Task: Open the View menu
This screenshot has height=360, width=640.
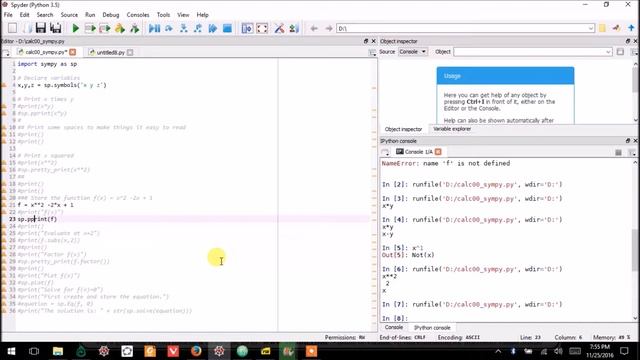Action: click(x=183, y=15)
